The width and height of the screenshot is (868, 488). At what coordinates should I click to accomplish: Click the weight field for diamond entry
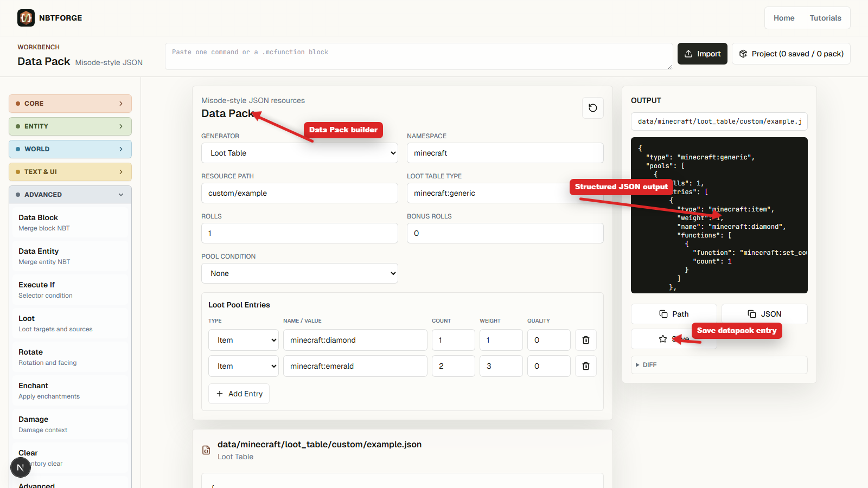(501, 340)
